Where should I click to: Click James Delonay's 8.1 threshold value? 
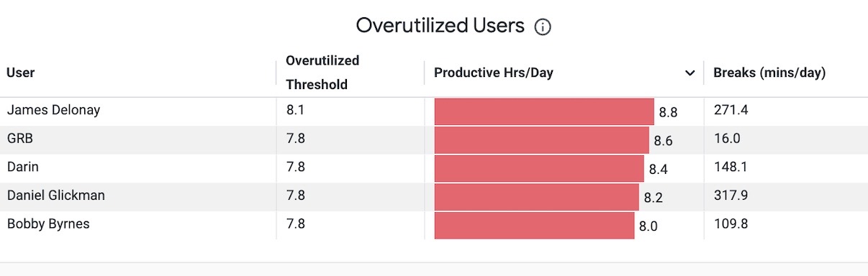(x=295, y=111)
